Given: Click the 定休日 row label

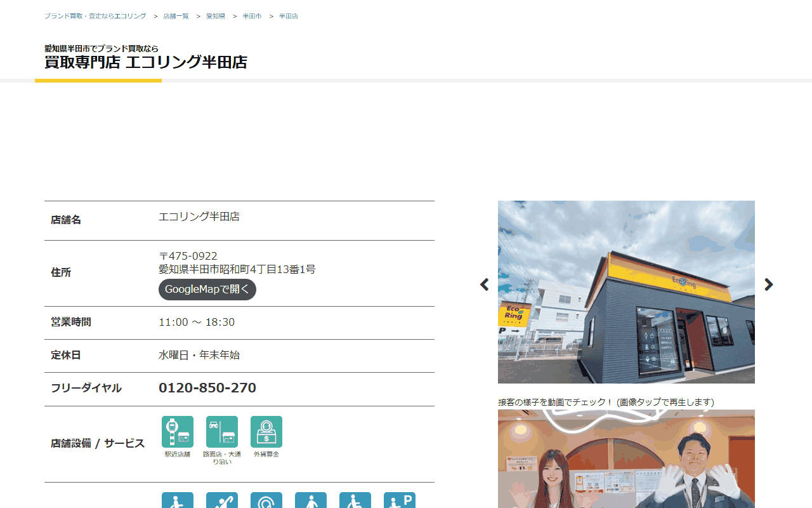Looking at the screenshot, I should pyautogui.click(x=66, y=355).
